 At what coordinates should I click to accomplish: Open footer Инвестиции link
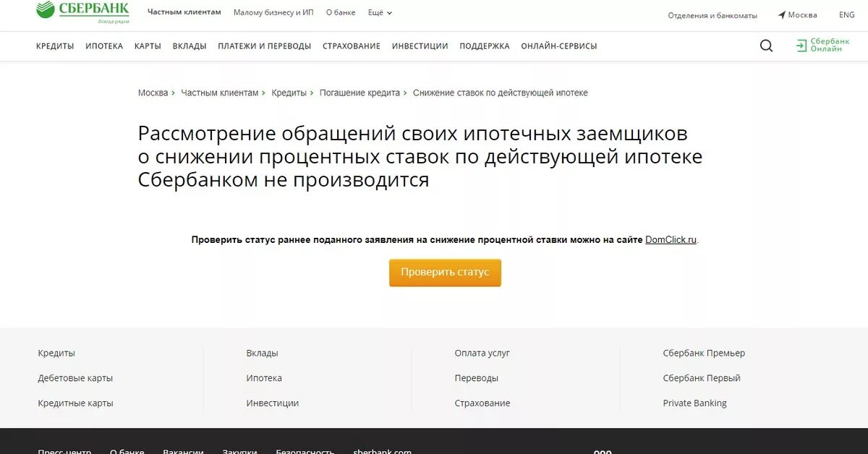[272, 403]
